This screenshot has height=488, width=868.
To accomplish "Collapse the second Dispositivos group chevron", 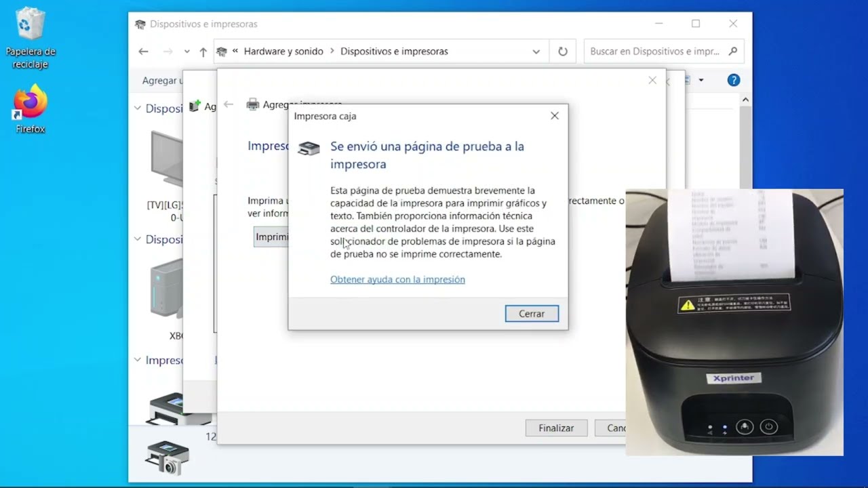I will [138, 239].
